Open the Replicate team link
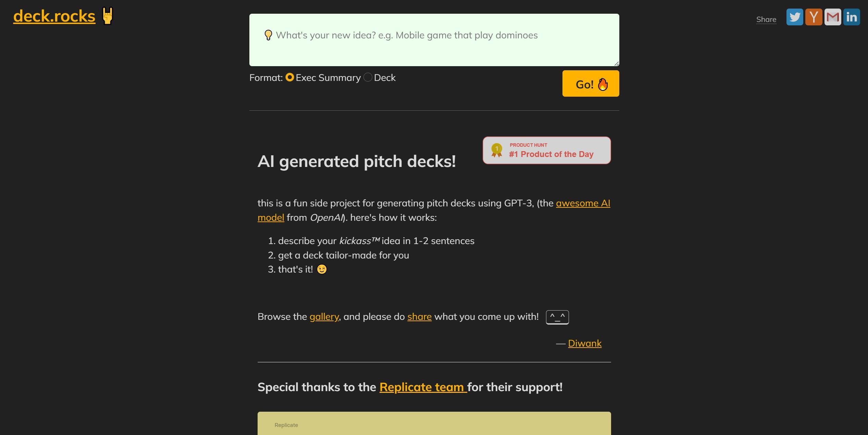 point(423,387)
